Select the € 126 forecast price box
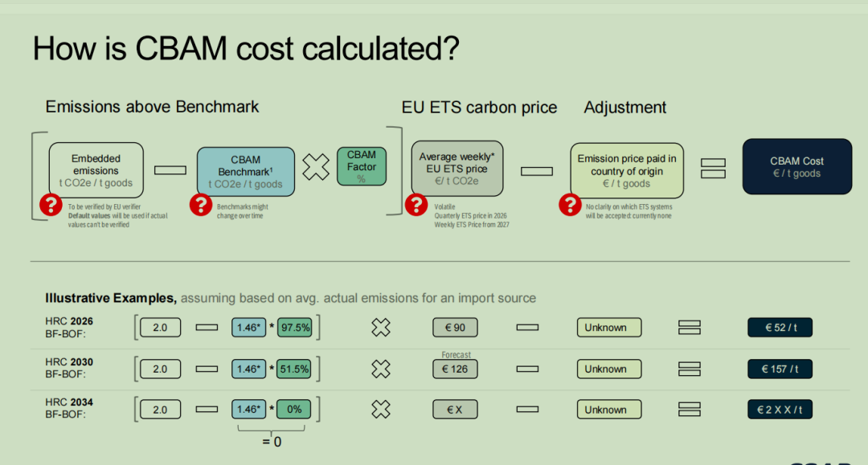The height and width of the screenshot is (465, 868). (455, 369)
